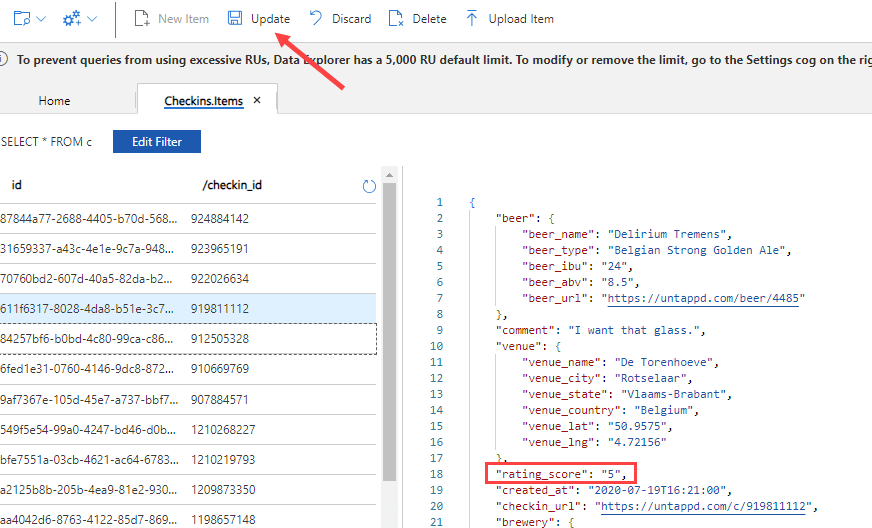Click the Discard undo icon
Viewport: 872px width, 528px height.
pos(316,19)
